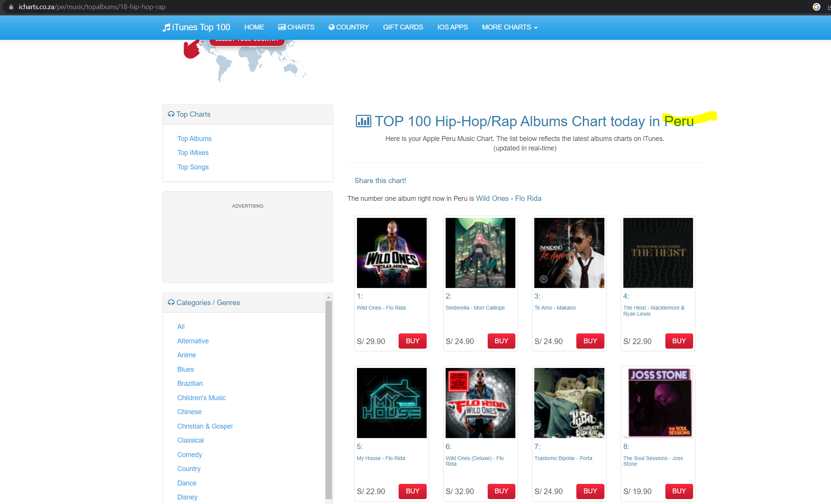The image size is (831, 504).
Task: Select Top iMixes in Top Charts
Action: click(193, 153)
